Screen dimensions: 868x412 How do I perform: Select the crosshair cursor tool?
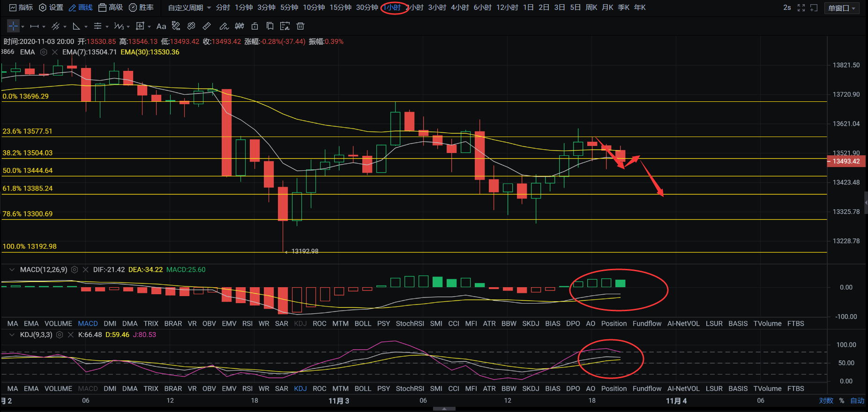point(13,26)
